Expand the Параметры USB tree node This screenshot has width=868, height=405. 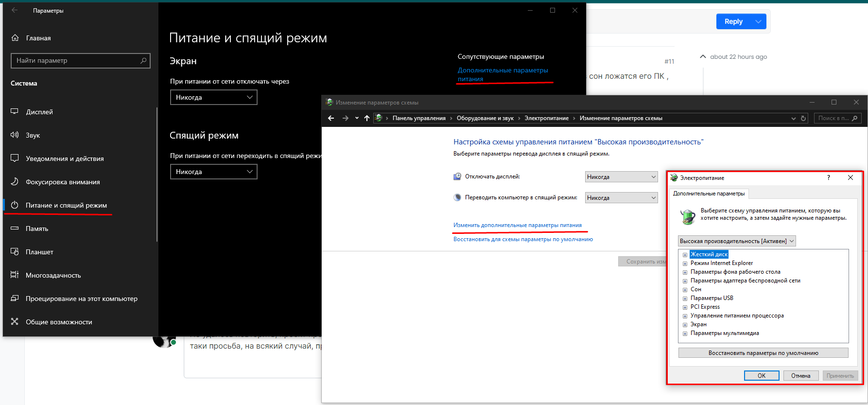[x=685, y=299]
